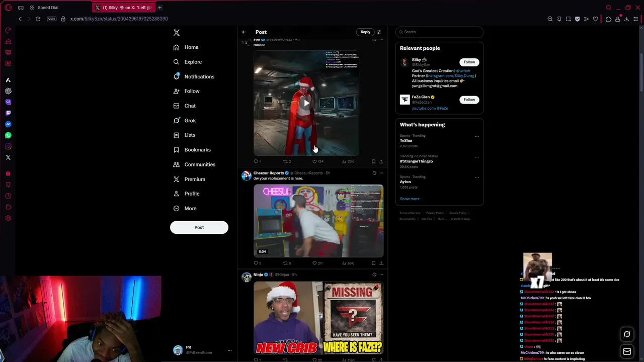
Task: Open more options for Ayton trend
Action: pos(477,177)
